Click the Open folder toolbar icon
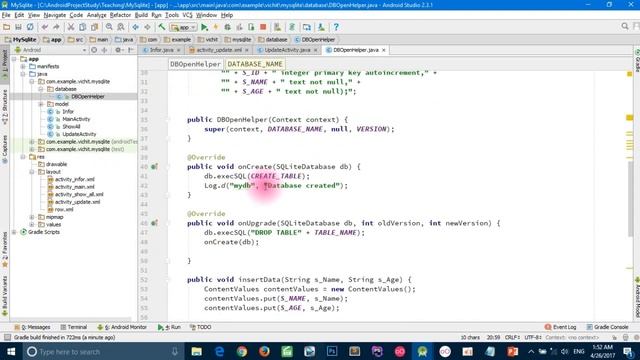Image resolution: width=640 pixels, height=360 pixels. (x=7, y=27)
